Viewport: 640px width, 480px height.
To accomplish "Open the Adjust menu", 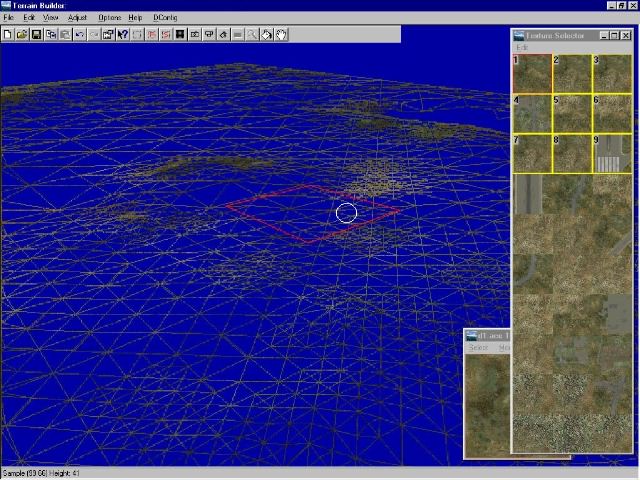I will (x=77, y=18).
